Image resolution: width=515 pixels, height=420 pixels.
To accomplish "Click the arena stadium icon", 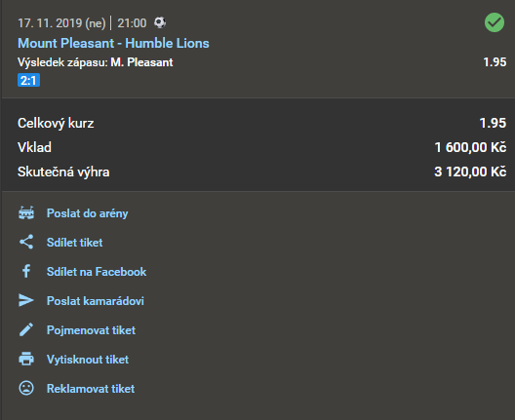I will pos(26,213).
